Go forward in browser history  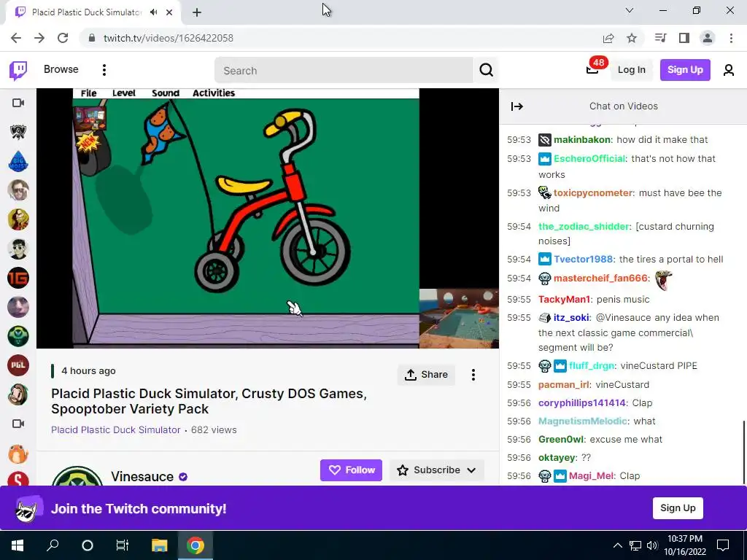pyautogui.click(x=39, y=38)
